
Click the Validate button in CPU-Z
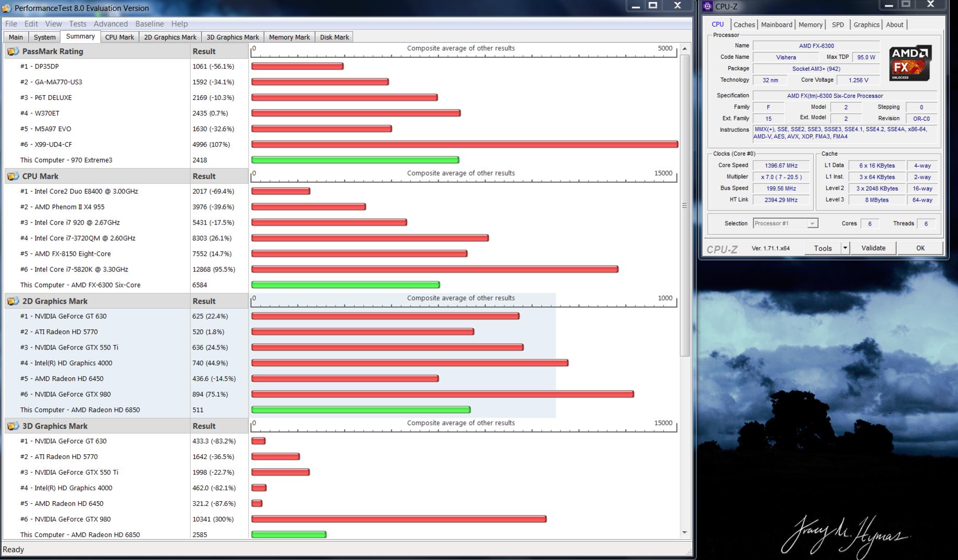tap(873, 248)
